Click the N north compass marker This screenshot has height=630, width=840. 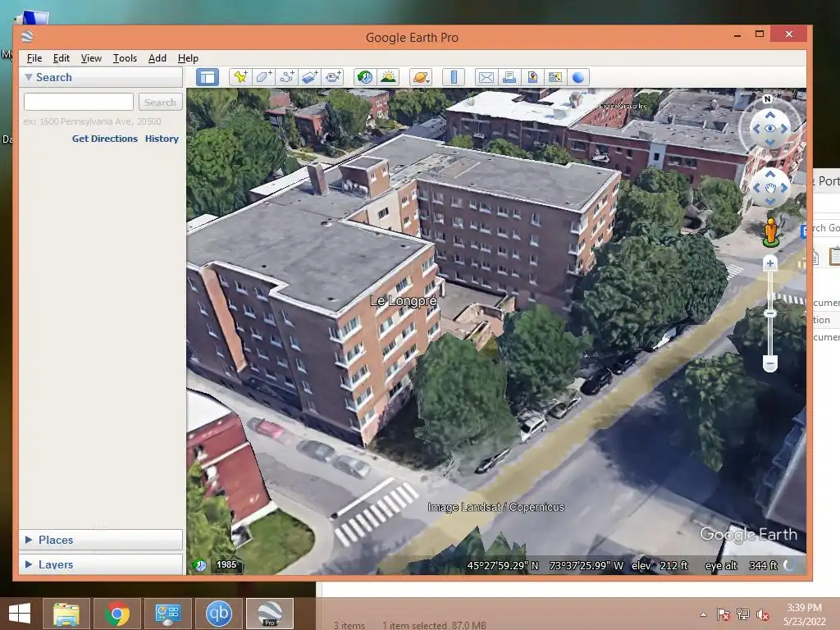pos(767,99)
